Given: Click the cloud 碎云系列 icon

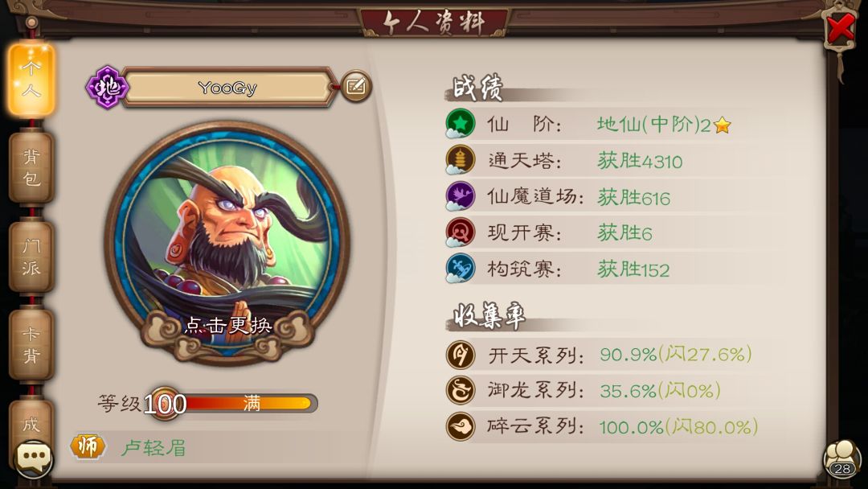Looking at the screenshot, I should pos(460,426).
